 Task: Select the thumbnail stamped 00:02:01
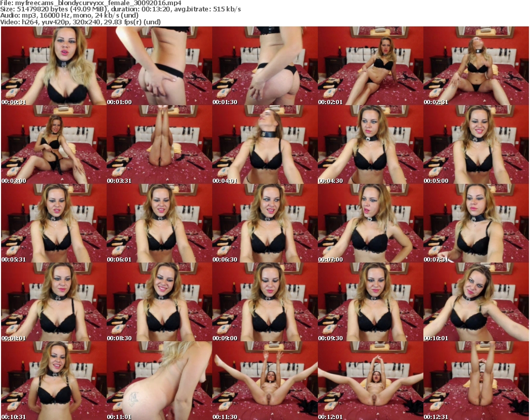click(371, 66)
